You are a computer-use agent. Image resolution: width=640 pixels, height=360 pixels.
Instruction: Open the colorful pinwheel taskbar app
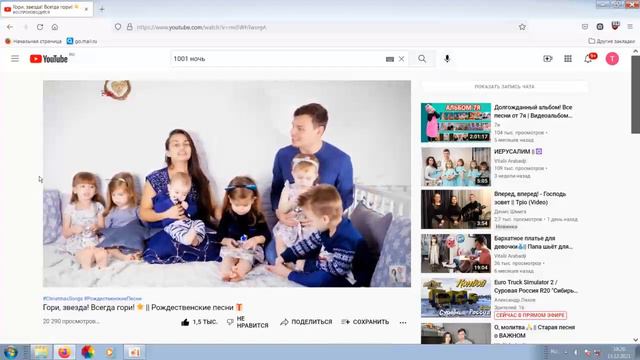click(x=87, y=352)
